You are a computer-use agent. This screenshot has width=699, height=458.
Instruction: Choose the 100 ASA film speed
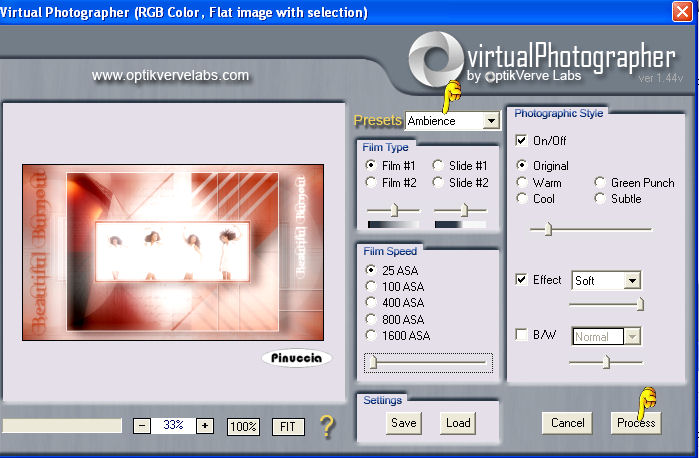[370, 286]
